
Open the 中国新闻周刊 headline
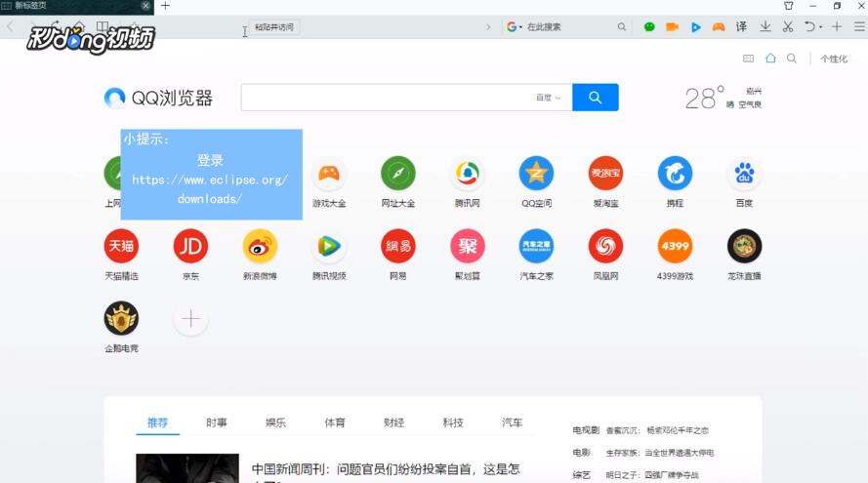[386, 469]
